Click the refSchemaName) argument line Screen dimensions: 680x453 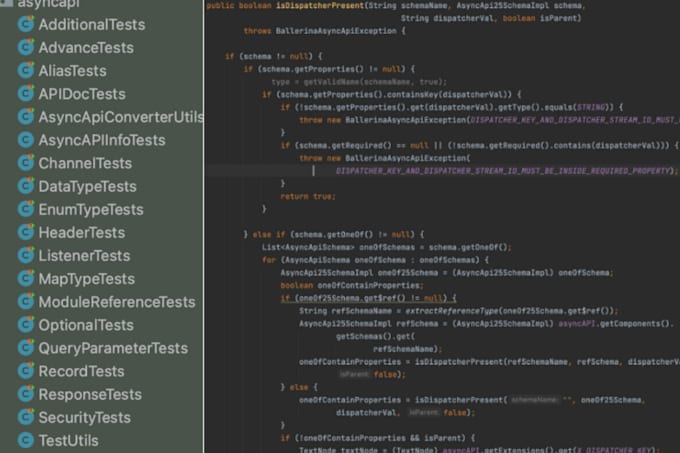point(407,349)
